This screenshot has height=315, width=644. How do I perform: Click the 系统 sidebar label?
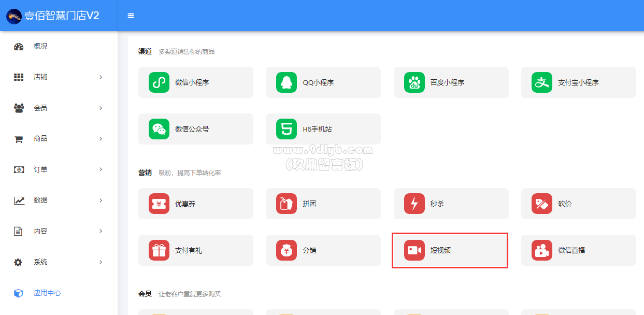[x=40, y=262]
